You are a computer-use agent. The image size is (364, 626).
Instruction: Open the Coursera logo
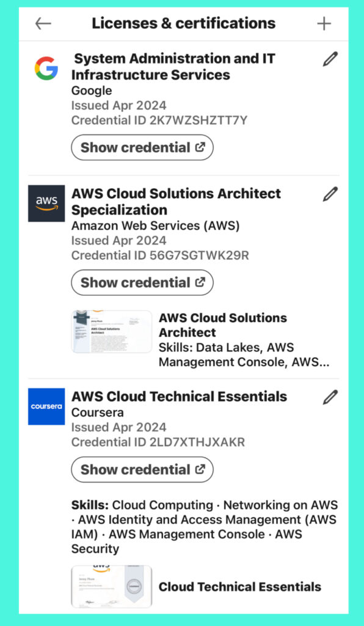[46, 407]
